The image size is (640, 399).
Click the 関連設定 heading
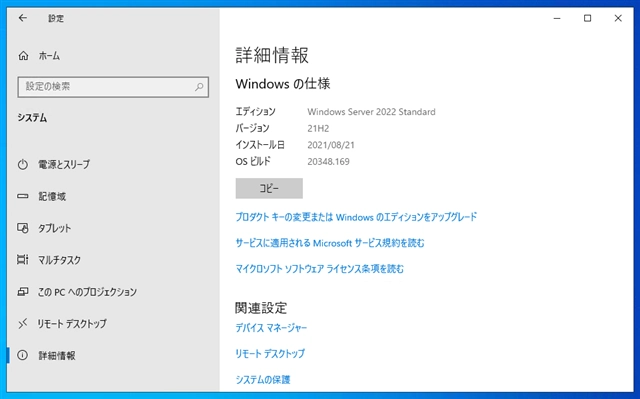click(x=261, y=308)
